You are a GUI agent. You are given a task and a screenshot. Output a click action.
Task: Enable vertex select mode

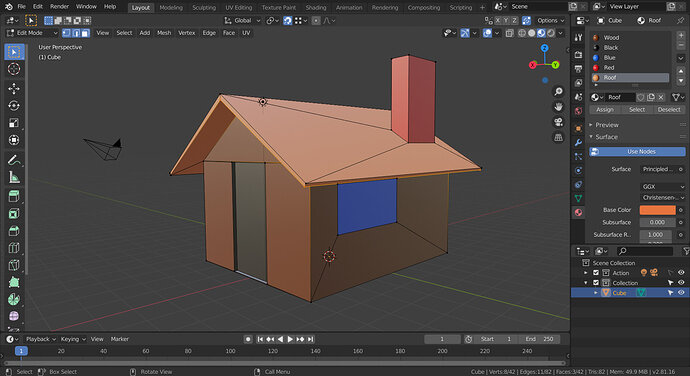[66, 33]
